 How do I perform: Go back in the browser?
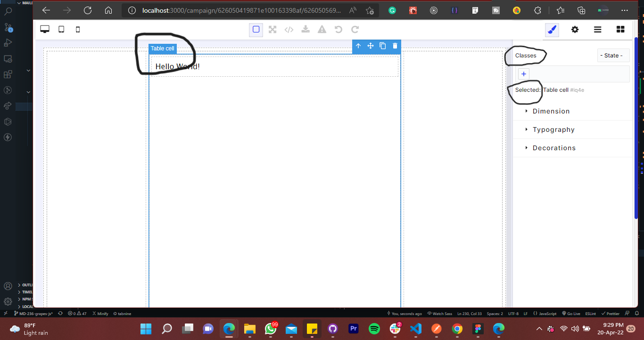(46, 10)
